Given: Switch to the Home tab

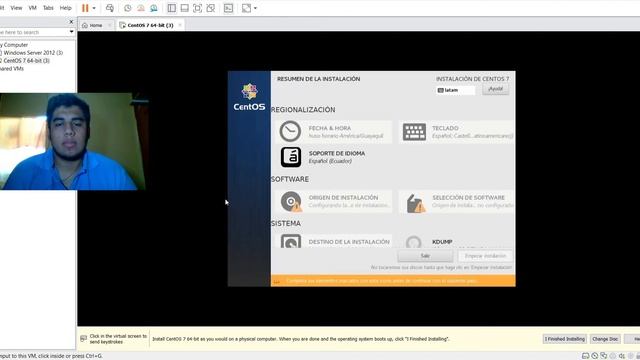Looking at the screenshot, I should (x=96, y=25).
